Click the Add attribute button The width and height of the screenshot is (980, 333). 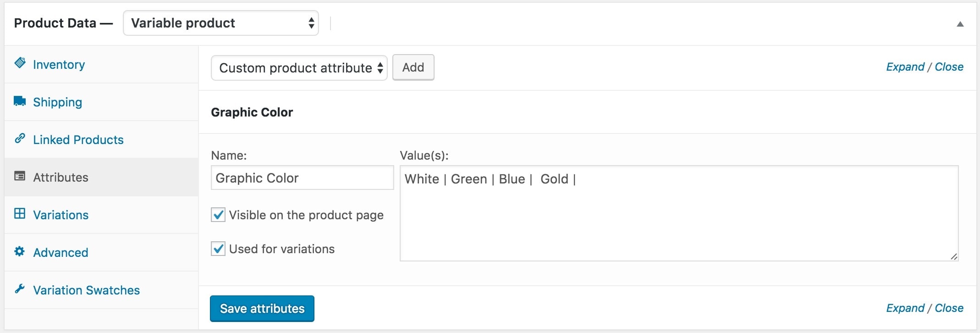click(x=413, y=67)
